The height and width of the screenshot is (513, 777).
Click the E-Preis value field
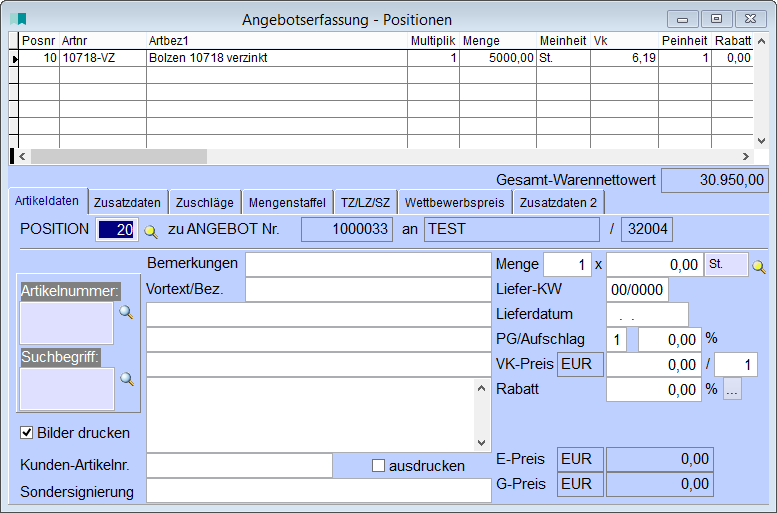click(x=660, y=459)
